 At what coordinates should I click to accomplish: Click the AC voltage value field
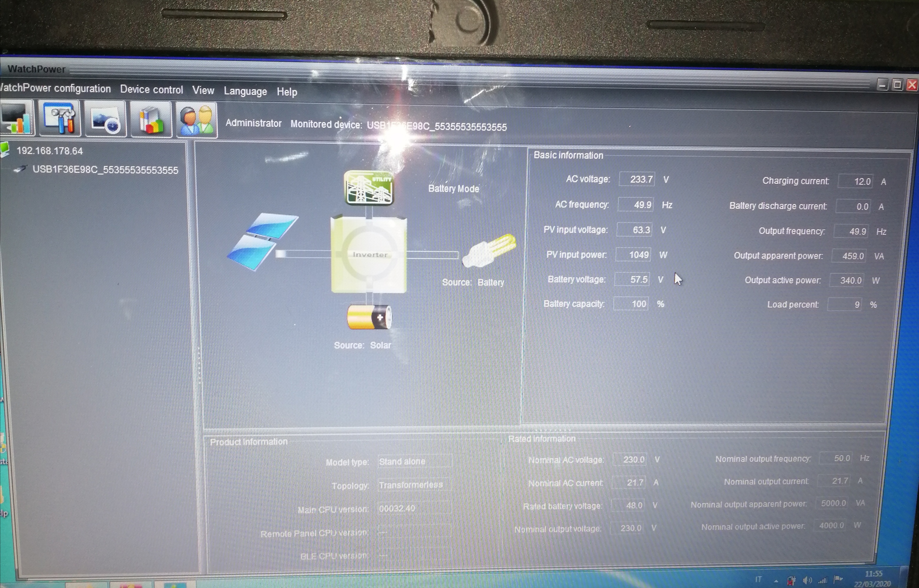(x=637, y=179)
